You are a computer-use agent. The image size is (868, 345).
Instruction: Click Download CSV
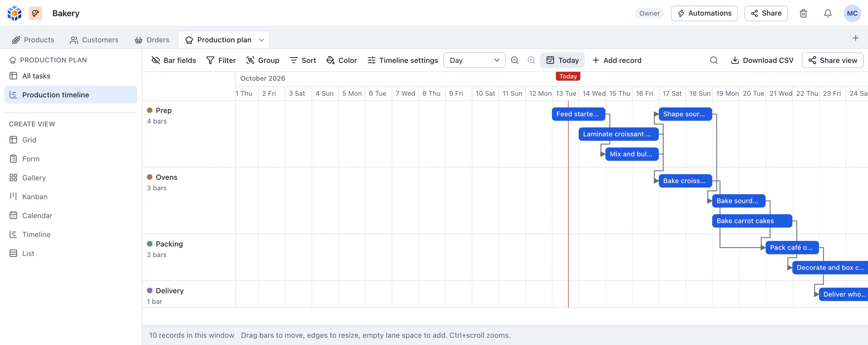point(762,60)
